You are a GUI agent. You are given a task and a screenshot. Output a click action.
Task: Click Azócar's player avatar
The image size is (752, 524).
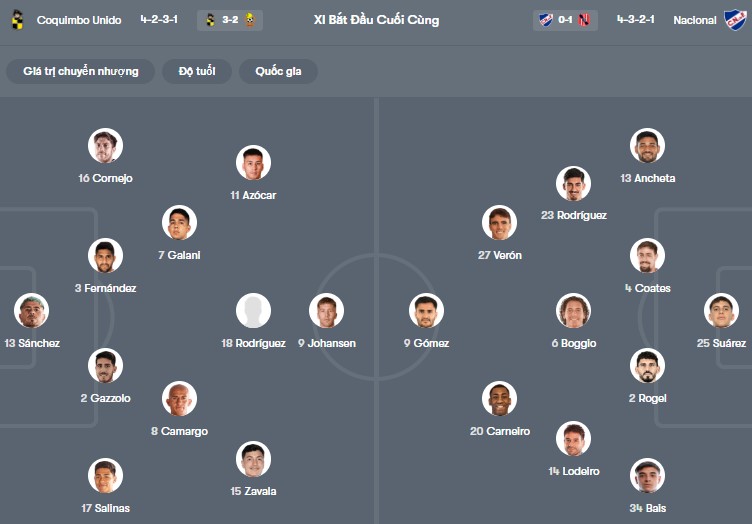(253, 163)
